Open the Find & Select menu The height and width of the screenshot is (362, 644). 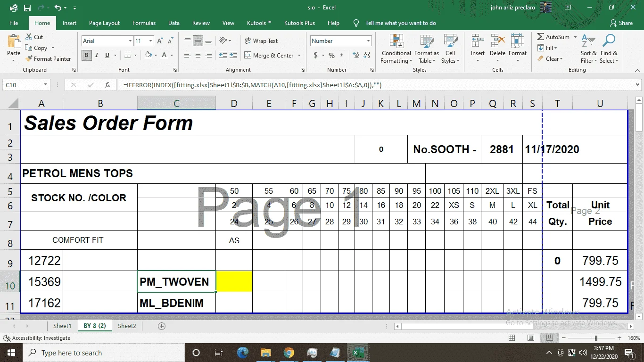coord(609,49)
